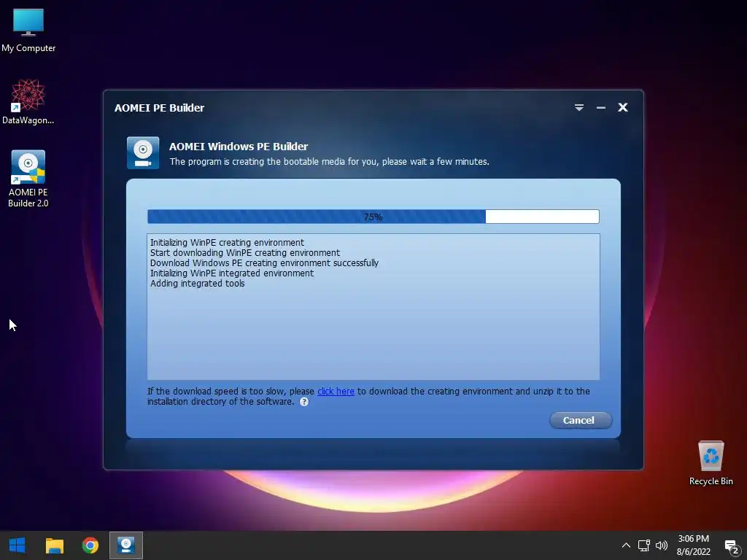
Task: Close the AOMEI PE Builder window
Action: [623, 107]
